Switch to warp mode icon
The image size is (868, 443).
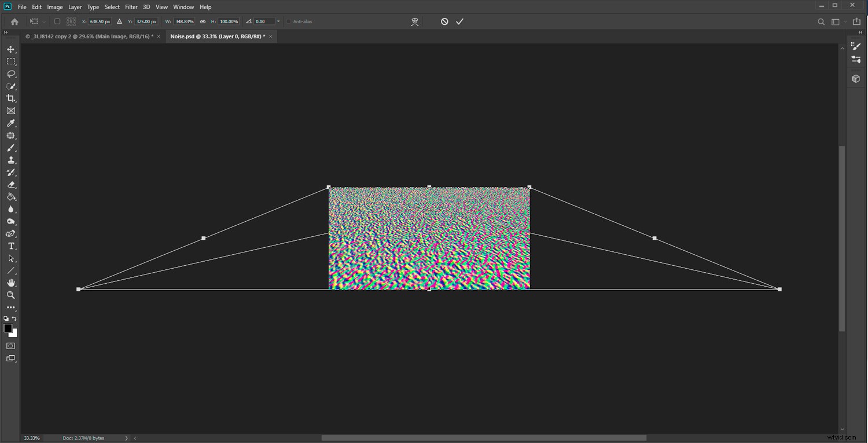415,21
